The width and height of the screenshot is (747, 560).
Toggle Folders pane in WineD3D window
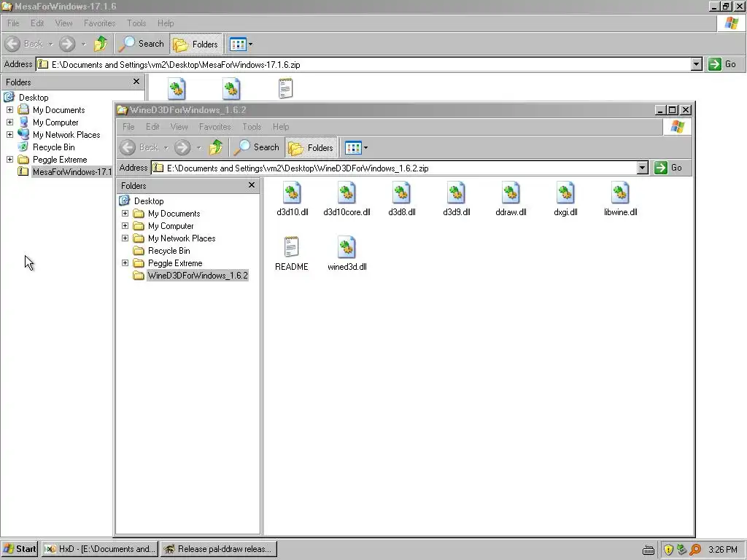point(311,147)
